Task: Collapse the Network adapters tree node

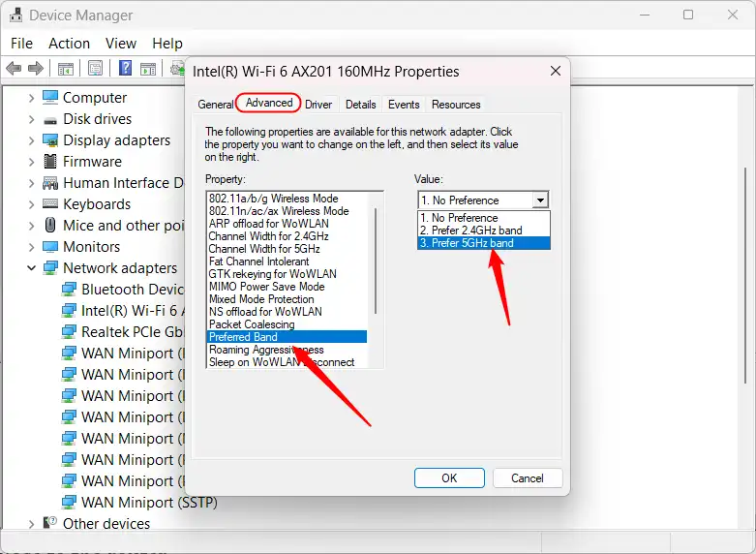Action: (x=31, y=268)
